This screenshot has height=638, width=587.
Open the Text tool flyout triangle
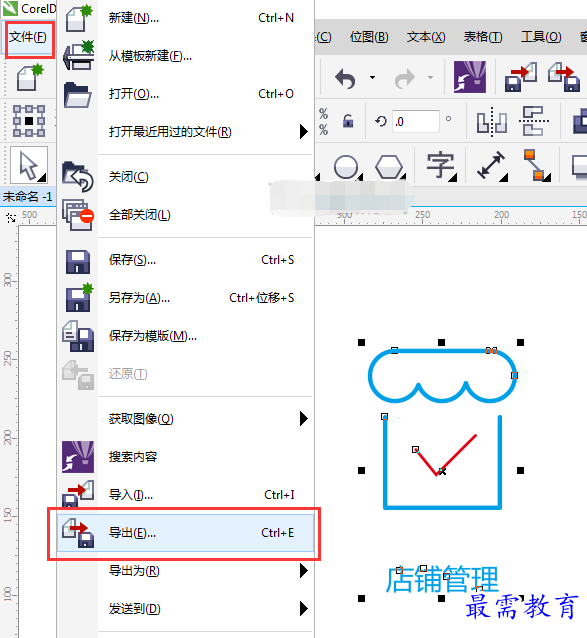[x=453, y=177]
